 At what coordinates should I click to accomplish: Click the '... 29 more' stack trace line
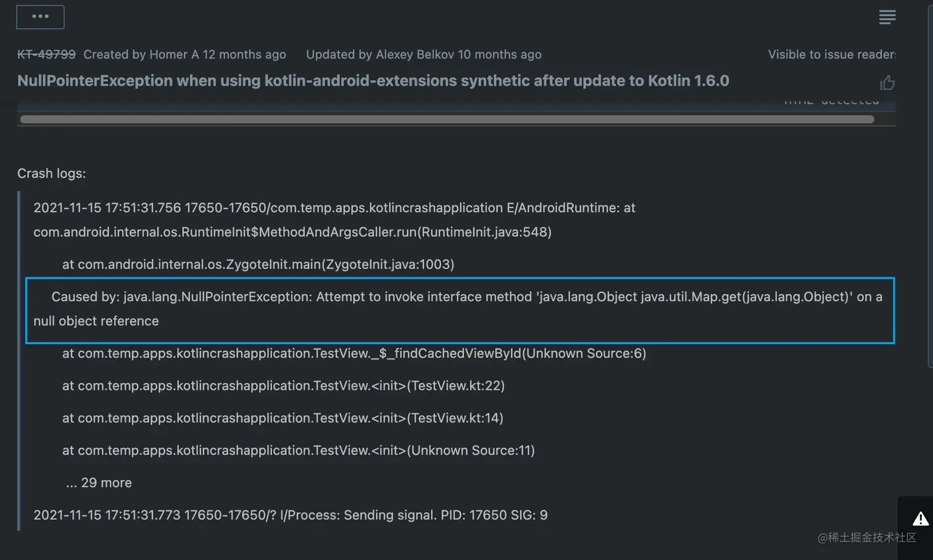99,482
